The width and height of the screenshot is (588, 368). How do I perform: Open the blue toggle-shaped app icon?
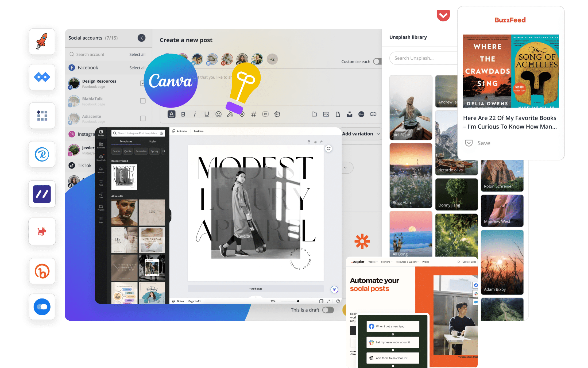coord(42,307)
